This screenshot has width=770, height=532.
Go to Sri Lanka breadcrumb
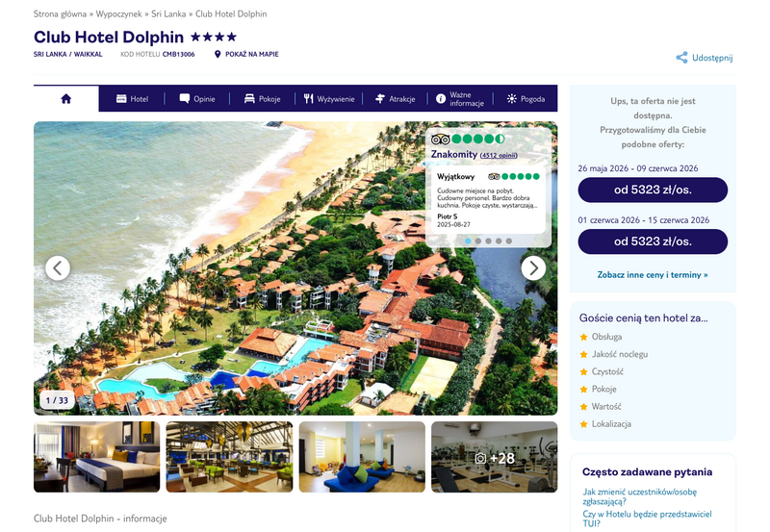tap(168, 13)
